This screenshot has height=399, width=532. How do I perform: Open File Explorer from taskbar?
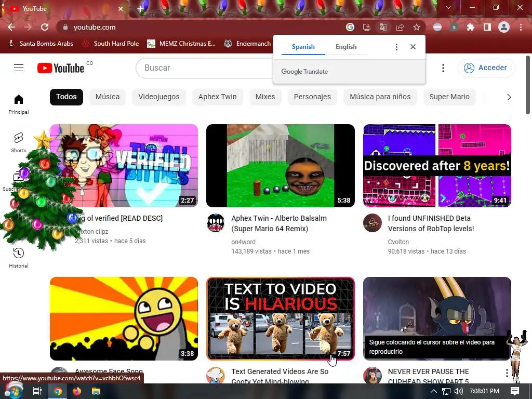click(96, 391)
